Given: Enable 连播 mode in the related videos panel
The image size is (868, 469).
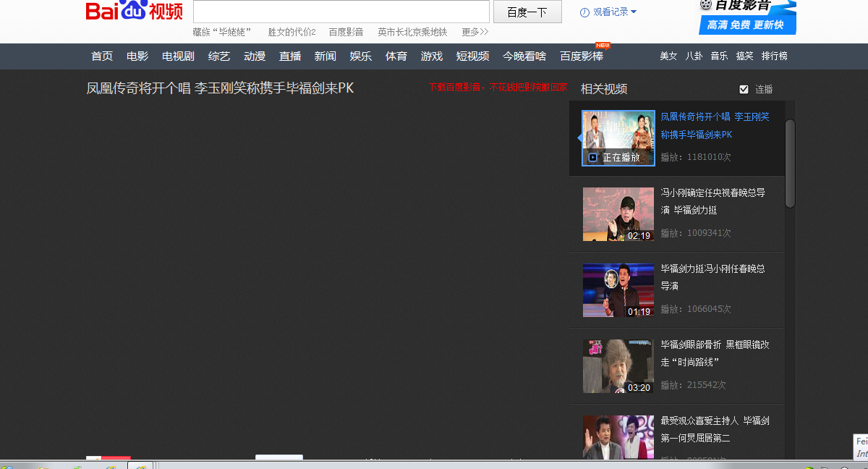Looking at the screenshot, I should point(744,89).
